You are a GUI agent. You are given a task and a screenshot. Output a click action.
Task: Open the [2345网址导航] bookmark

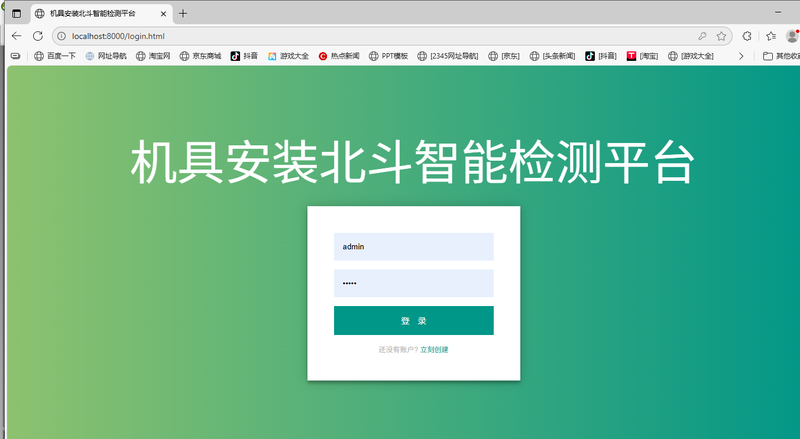[447, 56]
